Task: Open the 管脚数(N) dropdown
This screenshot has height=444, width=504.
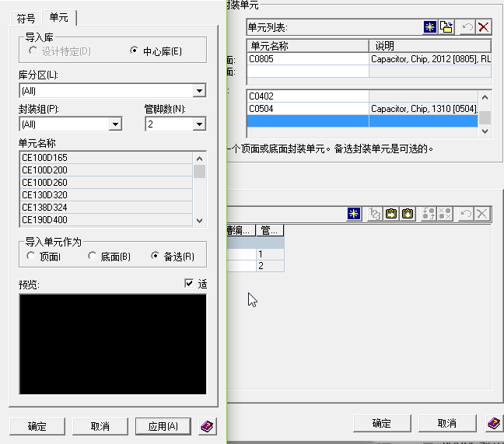Action: (199, 124)
